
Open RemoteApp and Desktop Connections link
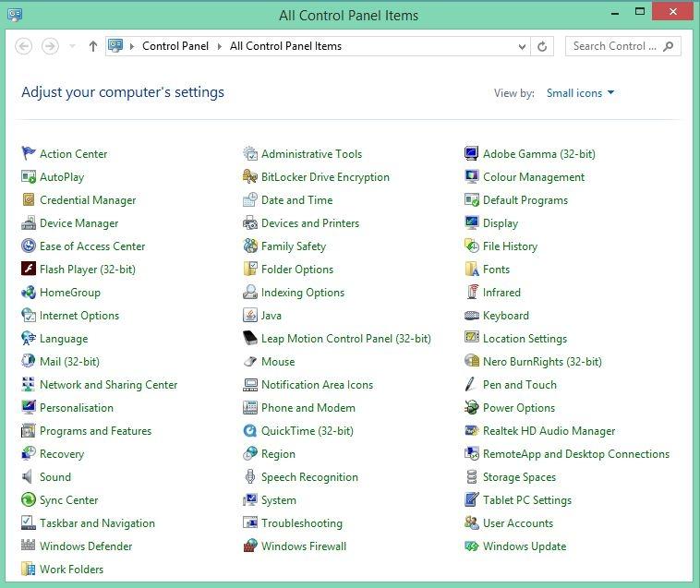[x=576, y=454]
